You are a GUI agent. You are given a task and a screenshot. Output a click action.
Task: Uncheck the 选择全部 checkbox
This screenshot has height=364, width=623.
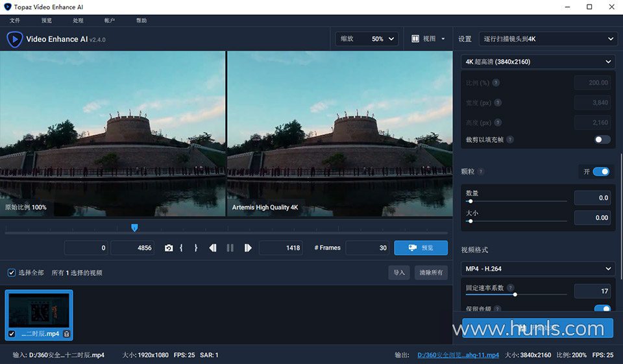tap(12, 273)
